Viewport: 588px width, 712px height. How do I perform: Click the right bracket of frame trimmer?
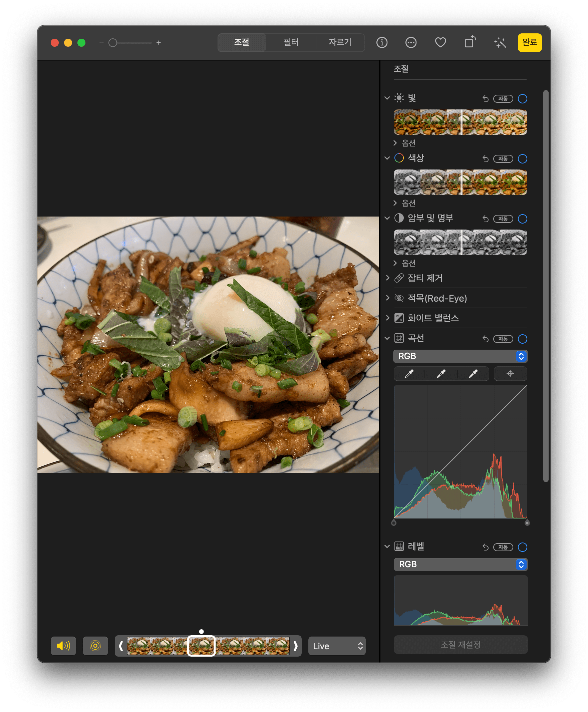(x=295, y=646)
